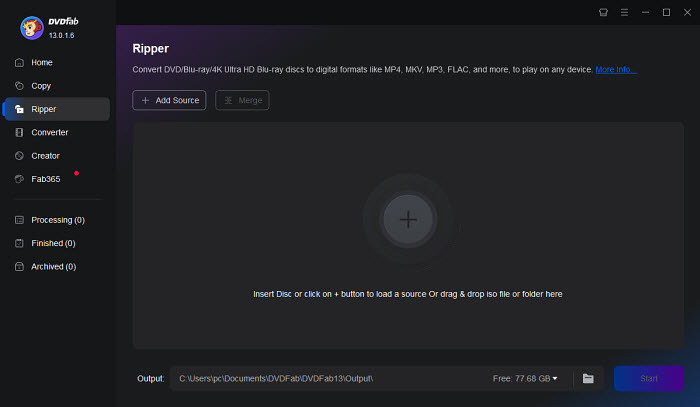Click the large round plus button
Screen dimensions: 700x407
(408, 220)
